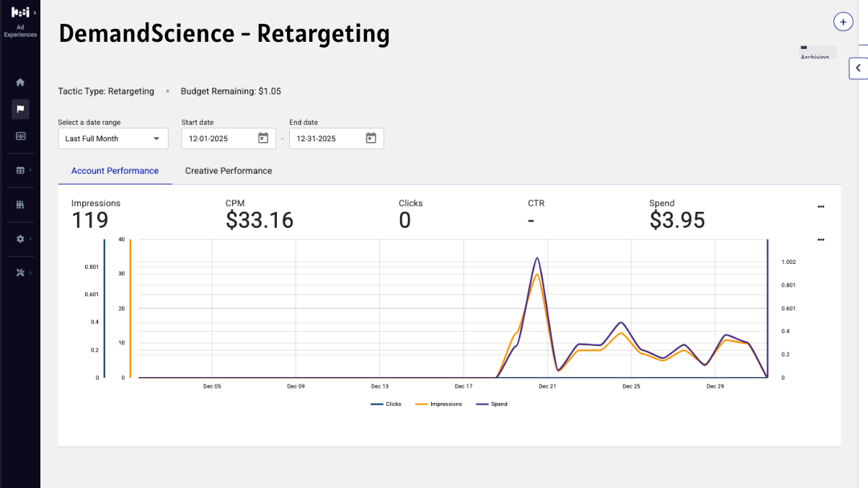Open the Home icon in sidebar

(x=20, y=82)
